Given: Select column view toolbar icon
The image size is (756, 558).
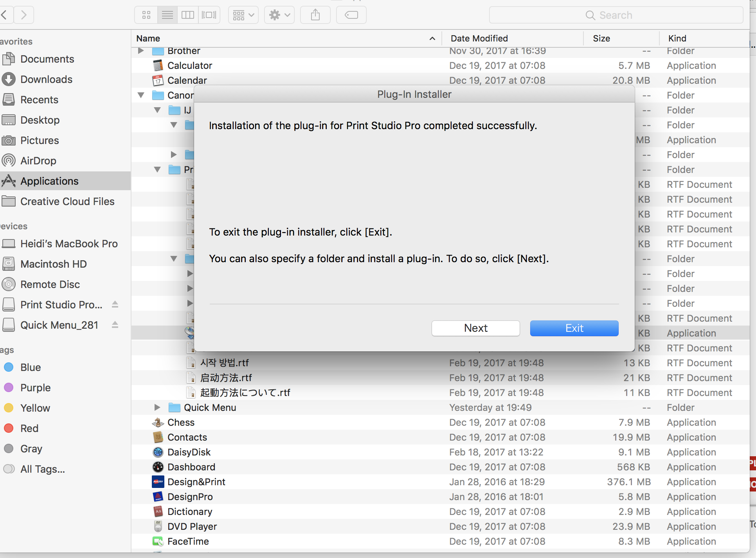Looking at the screenshot, I should point(188,15).
